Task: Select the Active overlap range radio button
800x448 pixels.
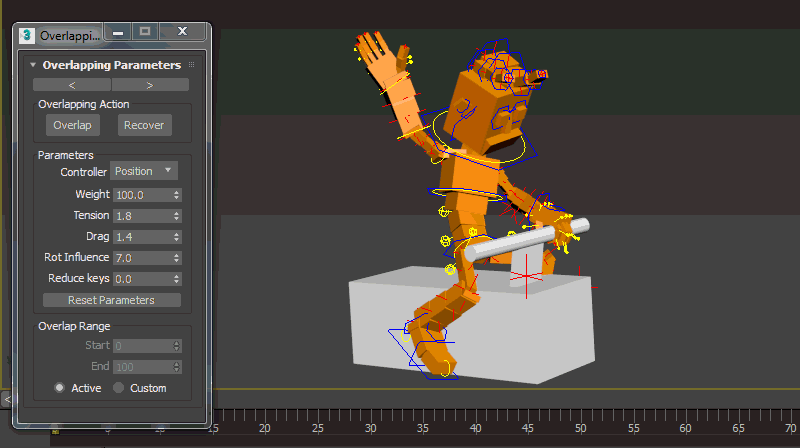Action: [60, 388]
